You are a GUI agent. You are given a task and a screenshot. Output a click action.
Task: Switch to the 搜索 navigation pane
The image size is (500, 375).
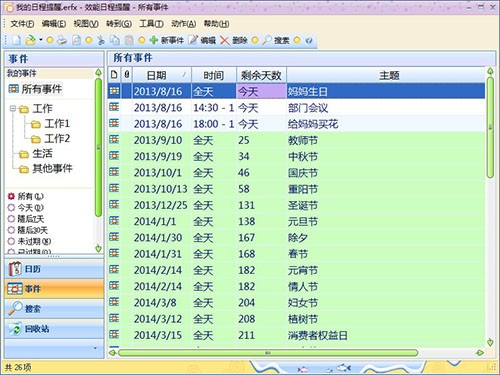click(x=54, y=309)
